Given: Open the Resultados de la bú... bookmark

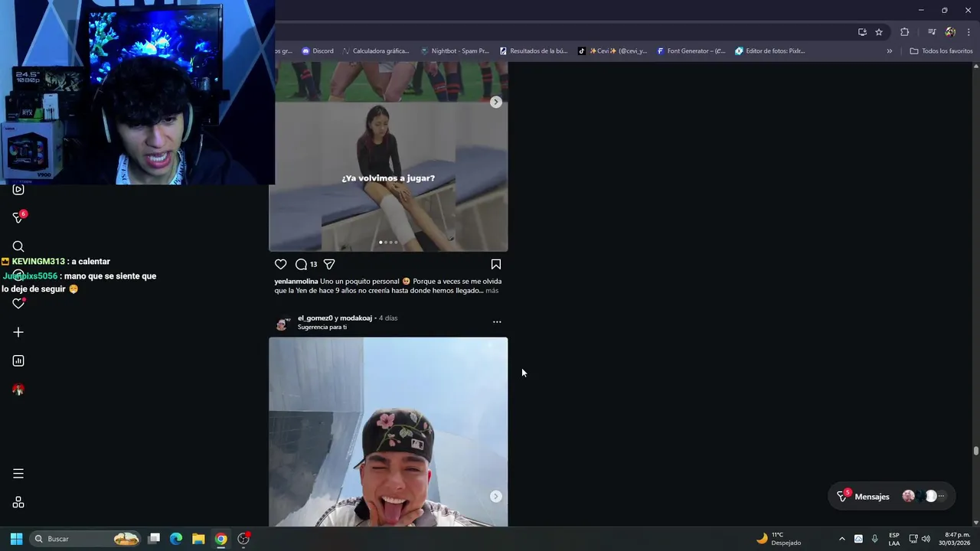Looking at the screenshot, I should [x=534, y=51].
